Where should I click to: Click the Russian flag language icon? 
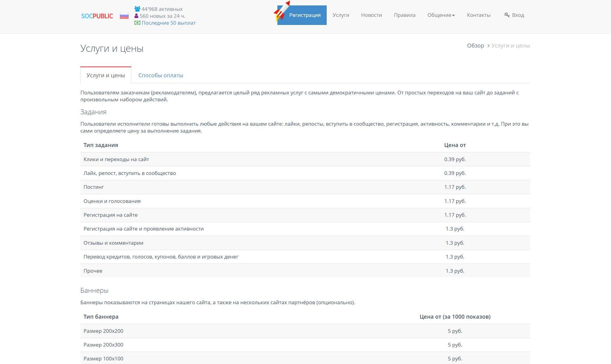[x=124, y=16]
